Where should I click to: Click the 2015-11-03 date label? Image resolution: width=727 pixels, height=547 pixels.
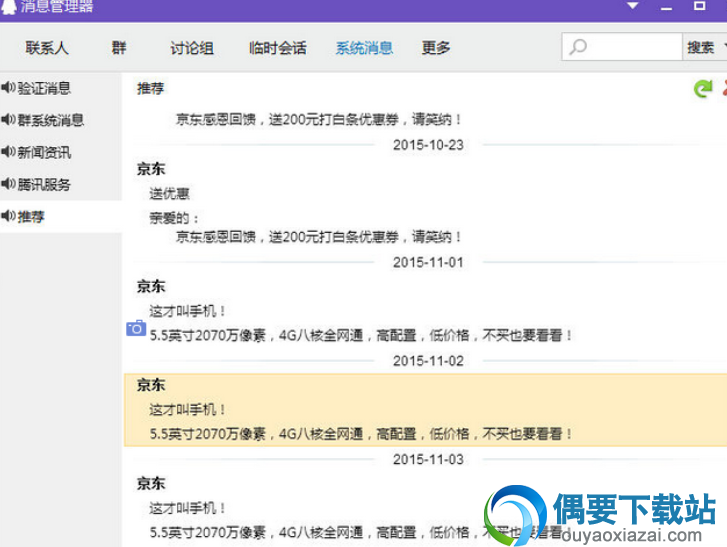pyautogui.click(x=428, y=460)
